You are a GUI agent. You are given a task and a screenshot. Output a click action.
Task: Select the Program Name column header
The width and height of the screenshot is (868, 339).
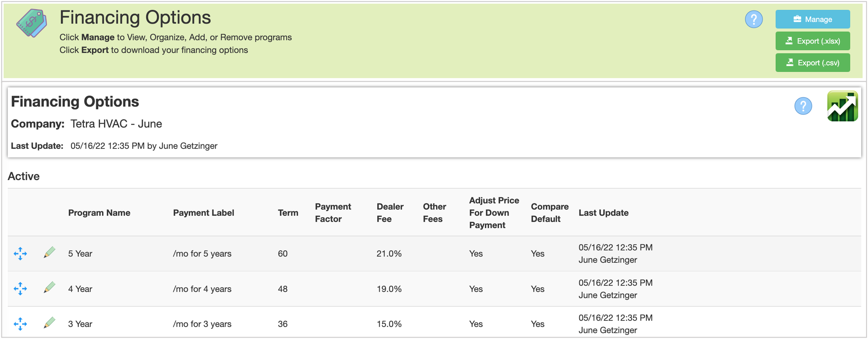[99, 213]
